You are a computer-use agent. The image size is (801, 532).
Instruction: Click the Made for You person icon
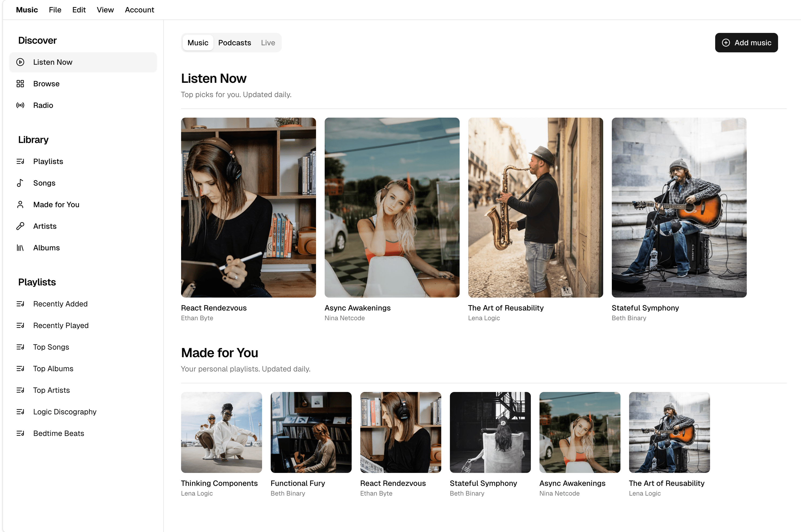coord(20,204)
